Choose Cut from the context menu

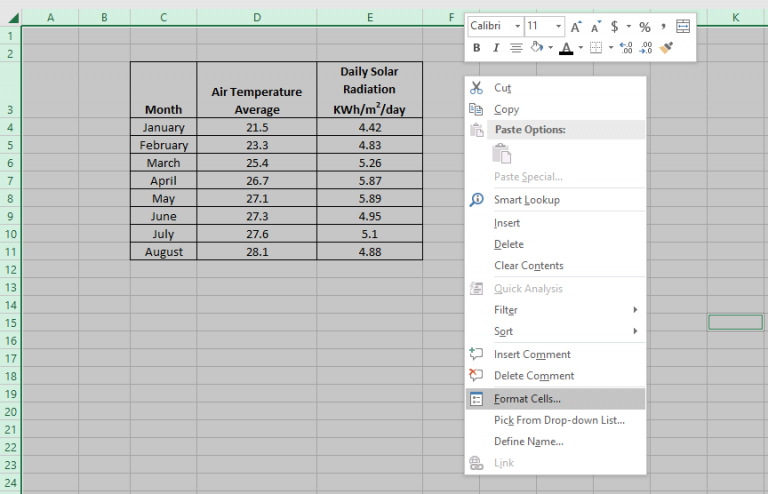pos(555,88)
